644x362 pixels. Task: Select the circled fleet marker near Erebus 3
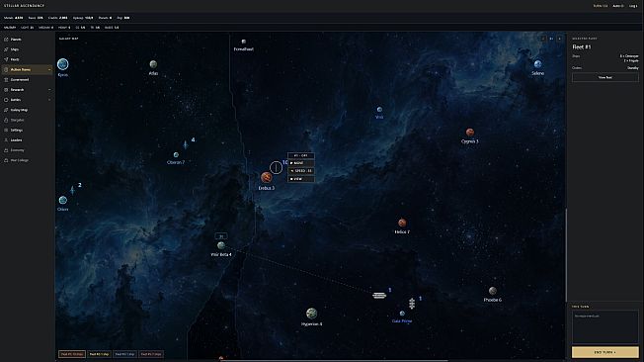pyautogui.click(x=276, y=167)
